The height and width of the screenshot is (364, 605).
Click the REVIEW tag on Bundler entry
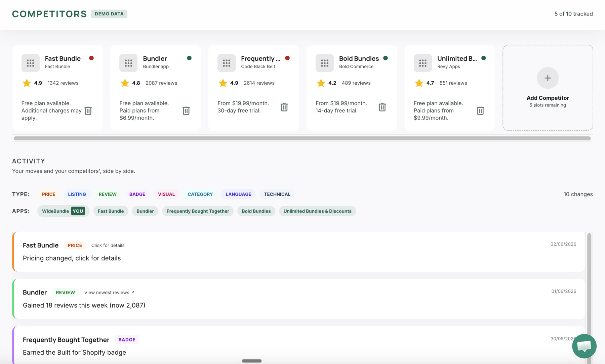tap(66, 292)
